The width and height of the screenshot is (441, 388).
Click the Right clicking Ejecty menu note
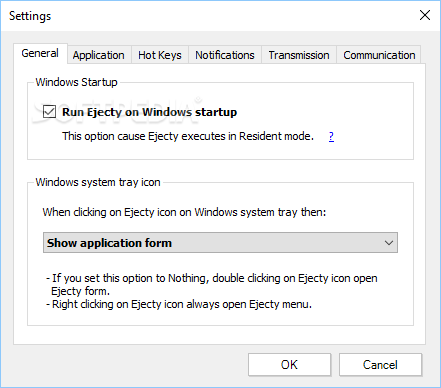(179, 304)
